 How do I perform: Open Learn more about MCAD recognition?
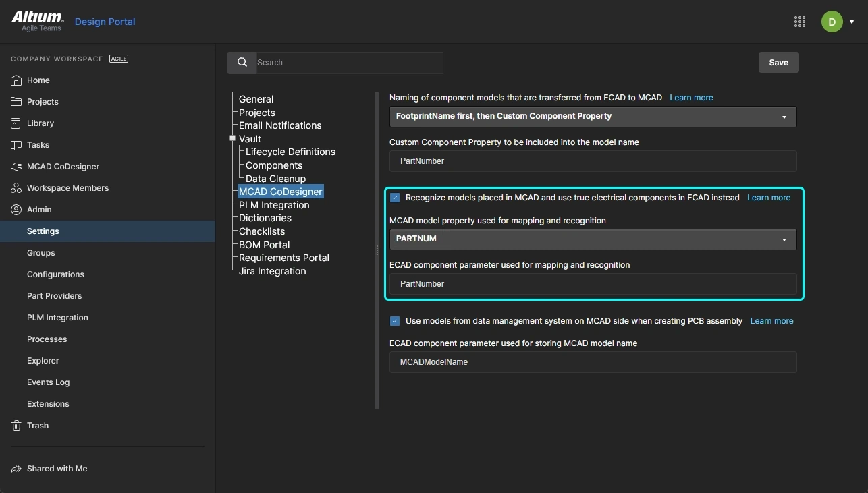coord(769,197)
